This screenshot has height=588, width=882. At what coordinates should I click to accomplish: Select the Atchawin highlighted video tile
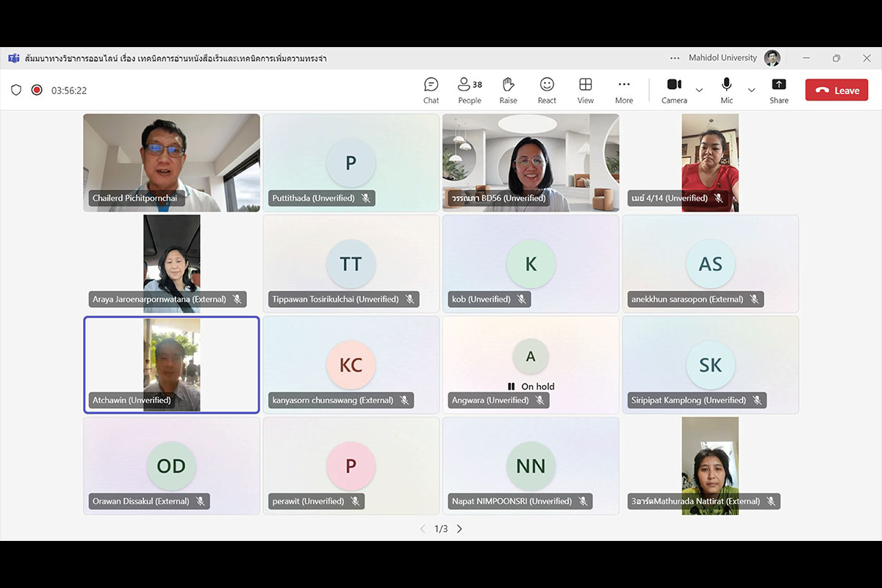tap(171, 365)
